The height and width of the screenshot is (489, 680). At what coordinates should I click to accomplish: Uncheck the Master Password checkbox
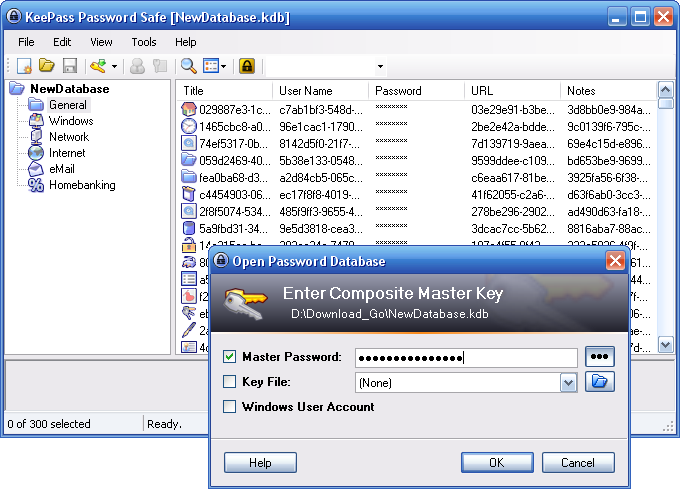pyautogui.click(x=230, y=357)
